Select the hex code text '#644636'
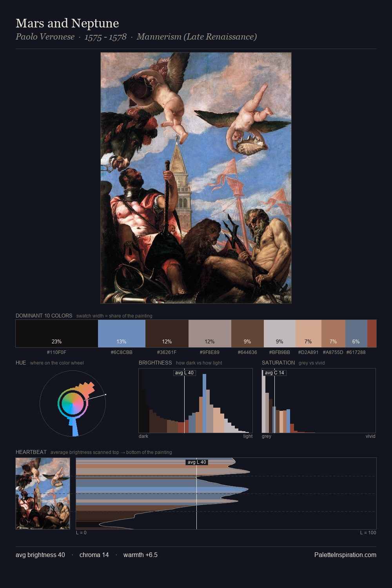This screenshot has height=588, width=392. [247, 352]
